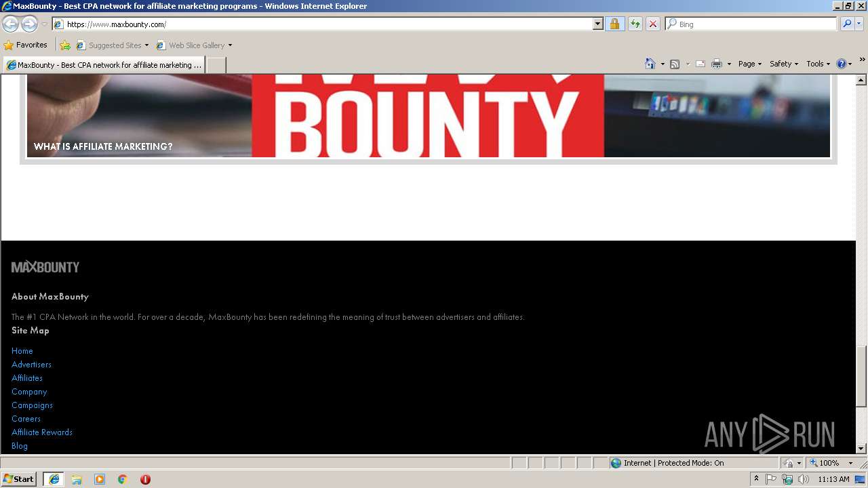This screenshot has height=488, width=868.
Task: Click the Read Mail icon
Action: click(x=701, y=64)
